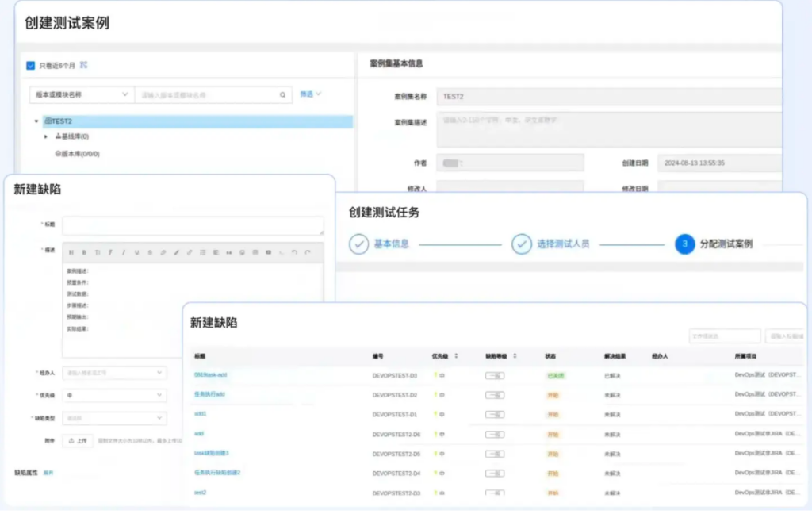Go to the 选择测试人员 step
Image resolution: width=812 pixels, height=514 pixels.
(x=522, y=244)
